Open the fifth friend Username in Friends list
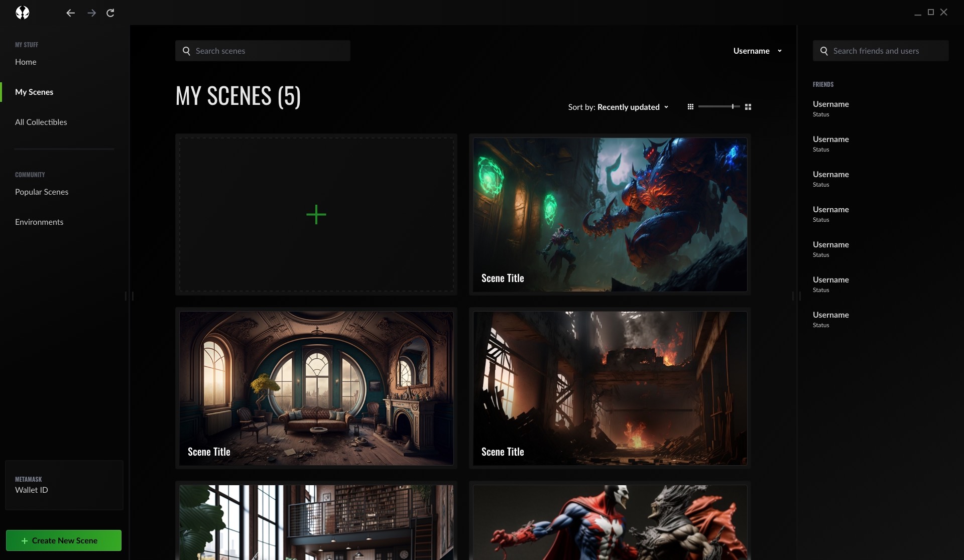 pos(831,244)
